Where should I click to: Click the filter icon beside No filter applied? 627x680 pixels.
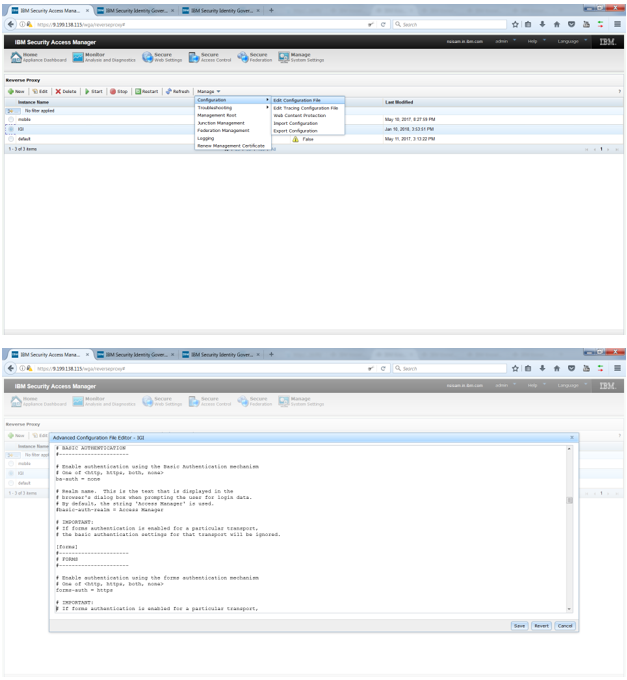point(11,111)
